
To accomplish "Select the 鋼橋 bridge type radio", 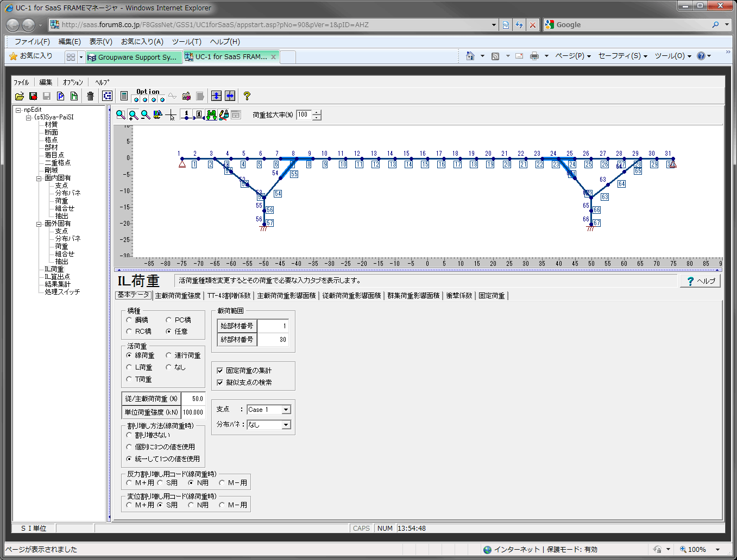I will pos(129,320).
